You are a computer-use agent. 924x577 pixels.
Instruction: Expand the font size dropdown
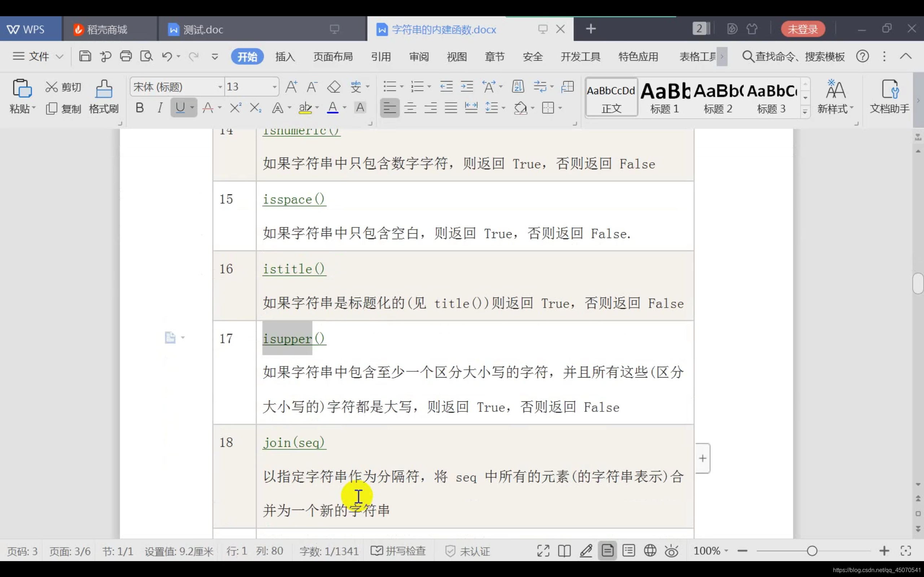pos(274,87)
